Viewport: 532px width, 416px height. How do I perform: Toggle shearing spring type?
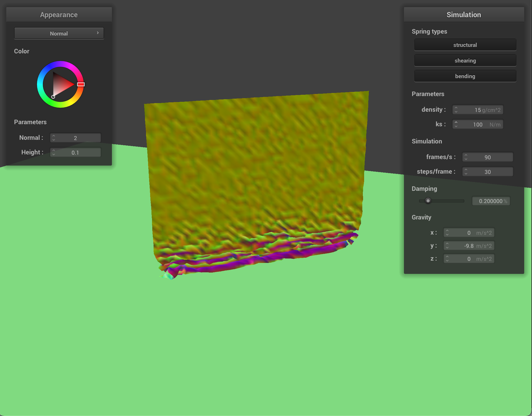coord(465,60)
